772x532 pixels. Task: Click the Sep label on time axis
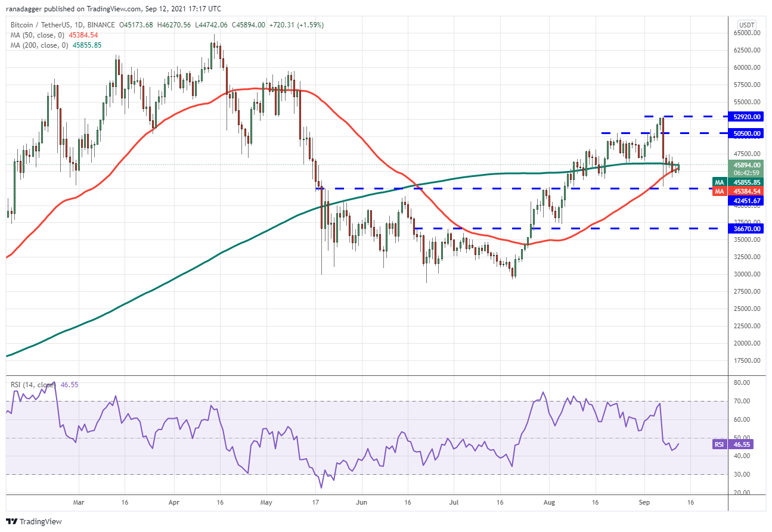644,502
